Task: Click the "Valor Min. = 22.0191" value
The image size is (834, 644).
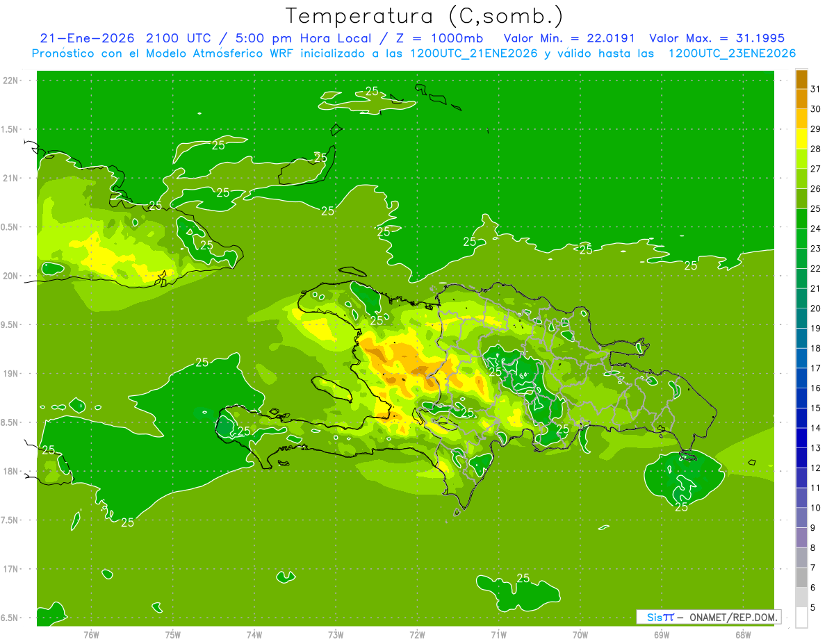Action: click(x=569, y=38)
